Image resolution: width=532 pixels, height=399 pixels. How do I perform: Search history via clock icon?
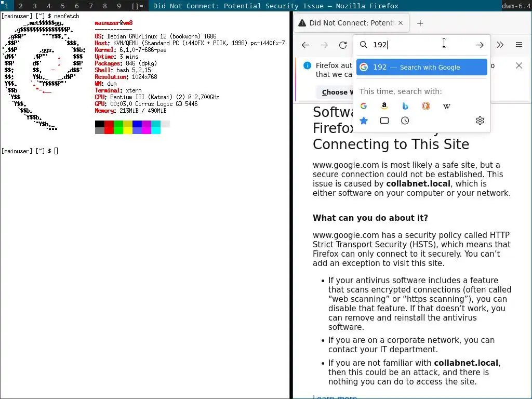click(x=405, y=121)
